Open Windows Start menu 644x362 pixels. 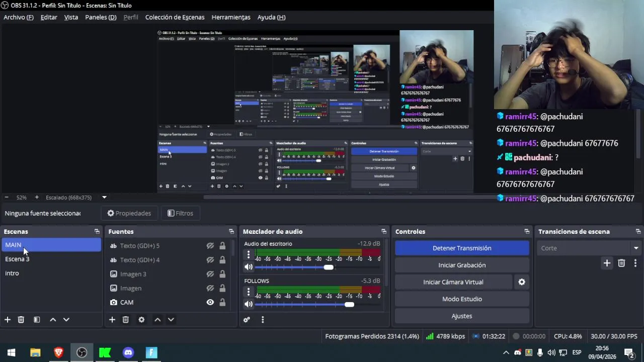pos(11,352)
